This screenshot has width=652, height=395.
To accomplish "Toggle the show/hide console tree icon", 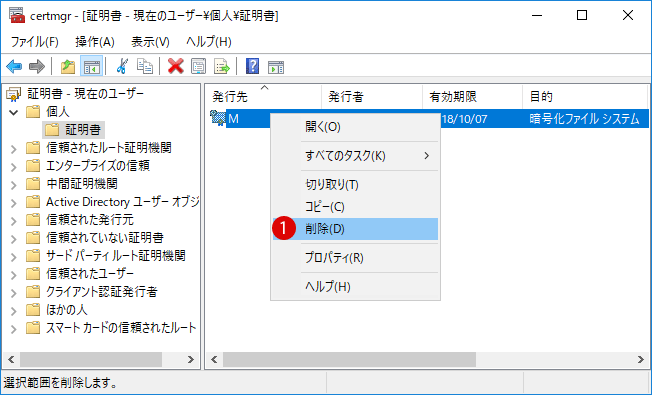I will [91, 67].
